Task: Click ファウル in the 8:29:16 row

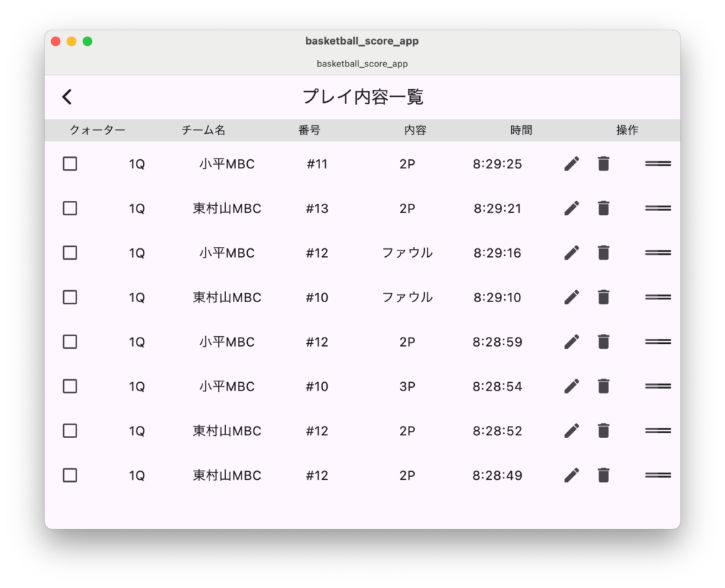Action: (x=407, y=253)
